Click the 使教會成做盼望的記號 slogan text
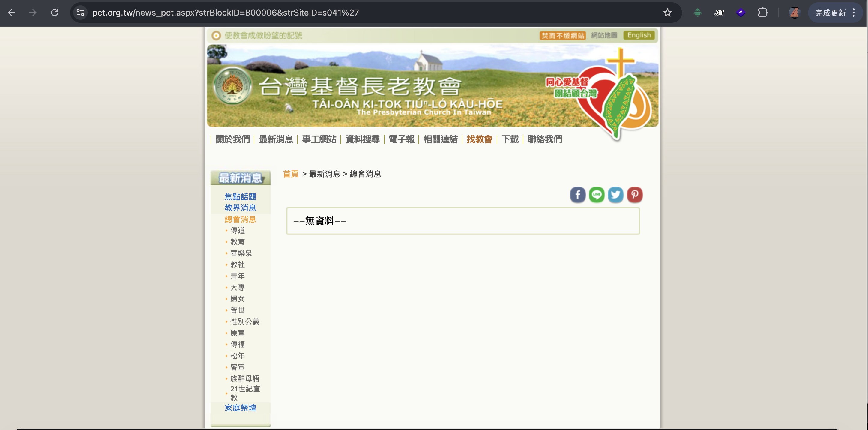 [263, 35]
